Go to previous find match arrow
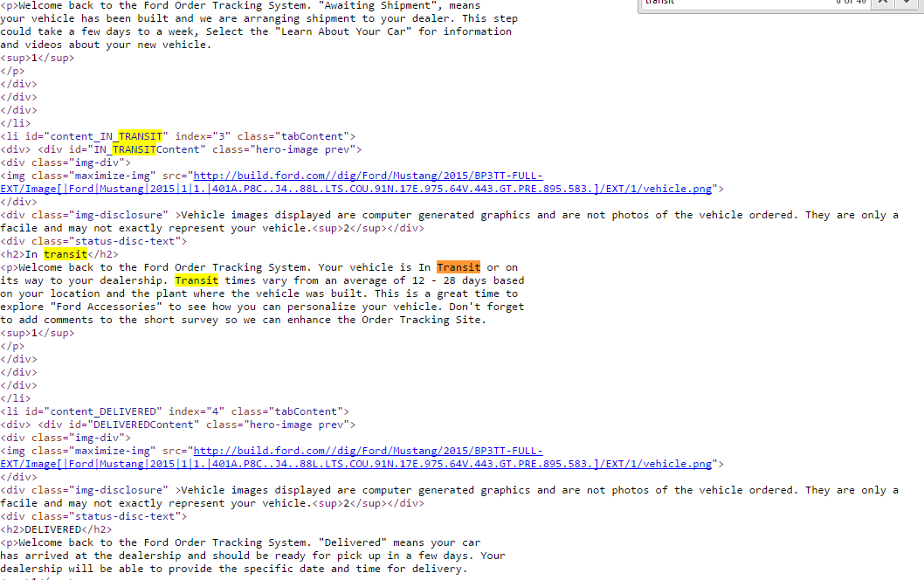The width and height of the screenshot is (924, 580). point(883,3)
